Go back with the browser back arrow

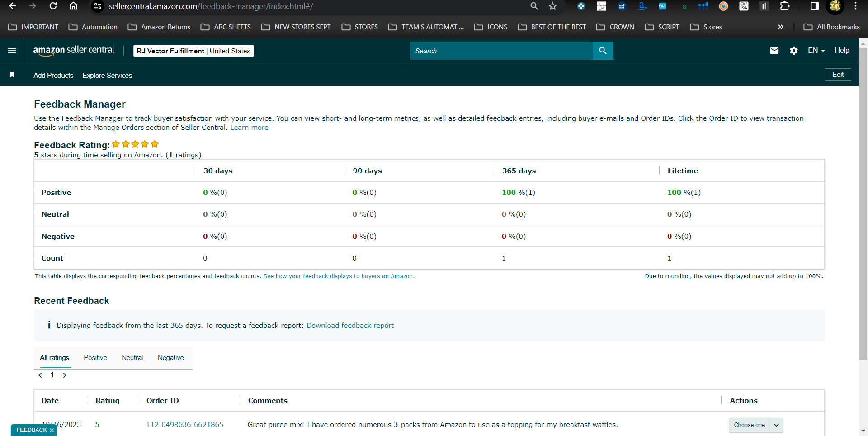(13, 6)
